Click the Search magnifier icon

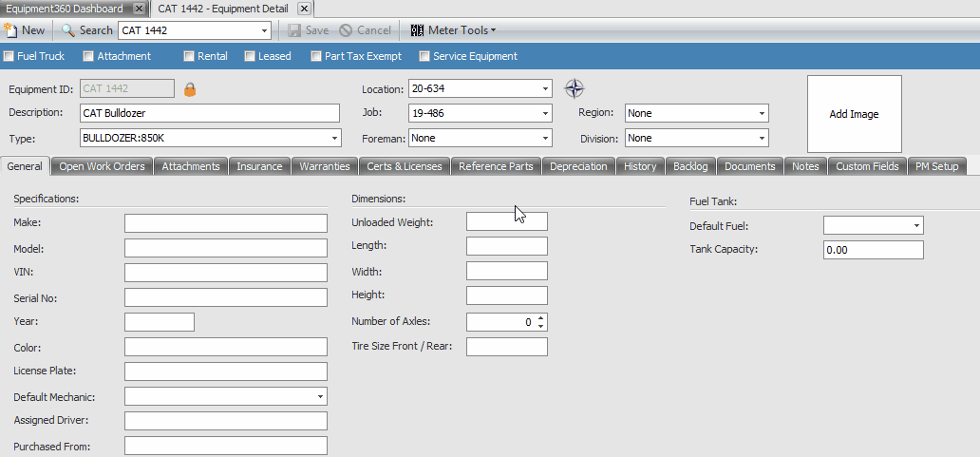click(x=68, y=30)
